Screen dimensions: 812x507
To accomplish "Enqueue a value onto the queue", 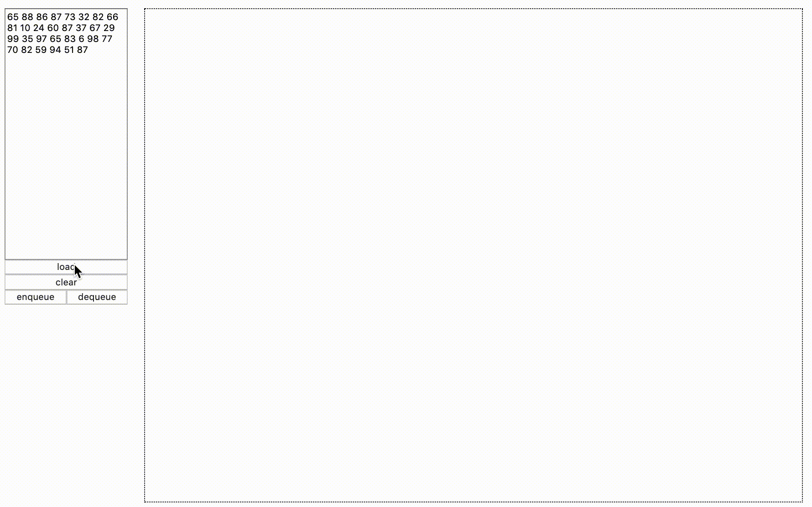I will coord(35,297).
